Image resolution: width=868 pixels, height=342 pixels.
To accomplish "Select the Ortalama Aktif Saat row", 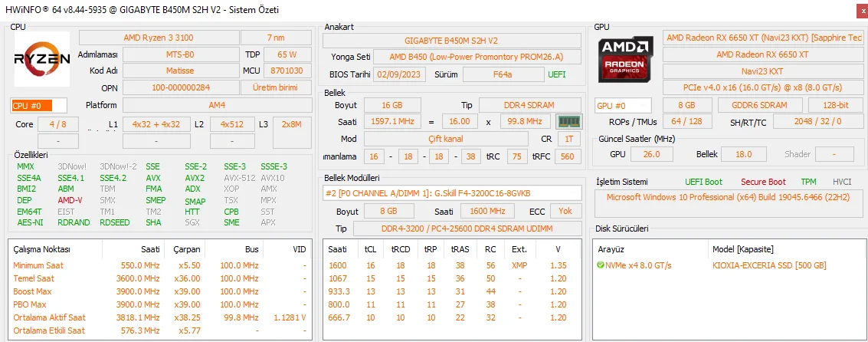I will (x=160, y=317).
